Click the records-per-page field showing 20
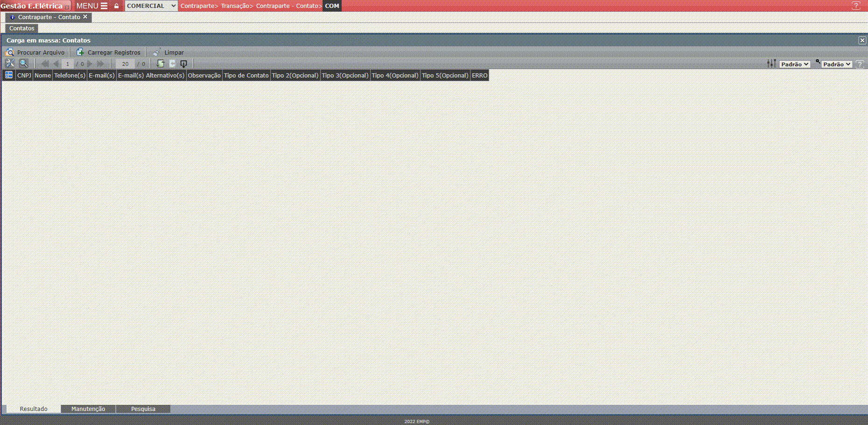This screenshot has height=425, width=868. coord(125,64)
